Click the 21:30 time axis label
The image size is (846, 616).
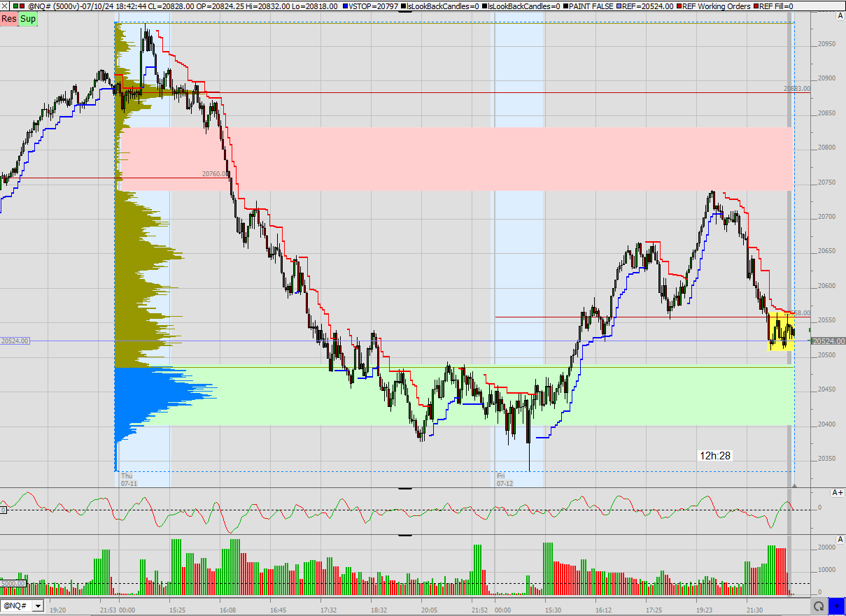pyautogui.click(x=754, y=610)
